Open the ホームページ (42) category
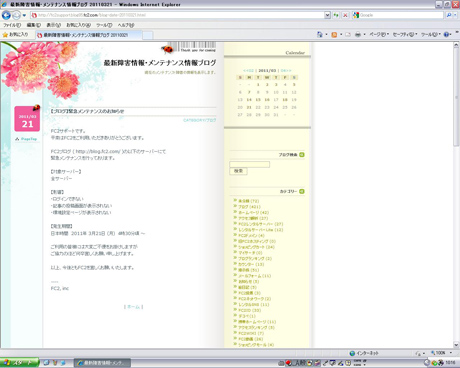 point(253,212)
